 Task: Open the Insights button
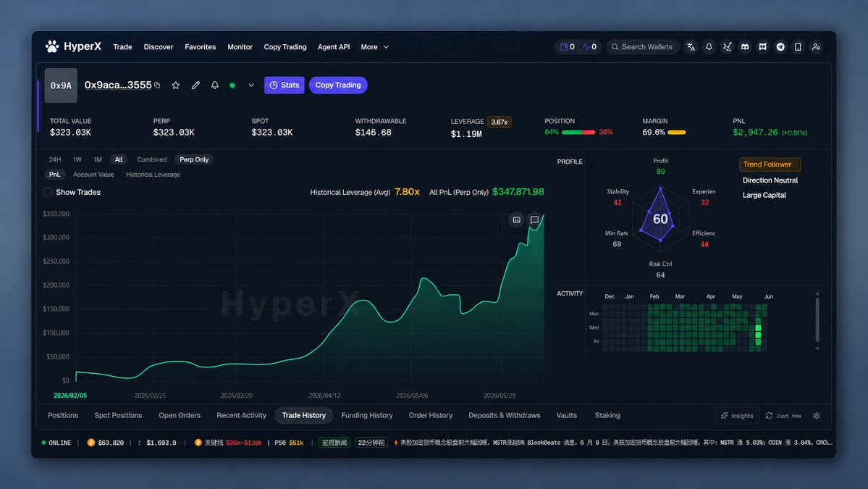click(x=738, y=415)
